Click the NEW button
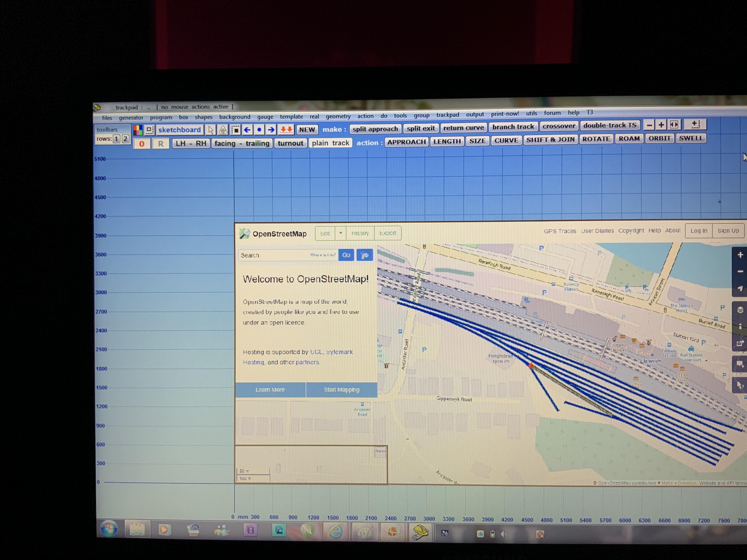747x560 pixels. coord(307,129)
